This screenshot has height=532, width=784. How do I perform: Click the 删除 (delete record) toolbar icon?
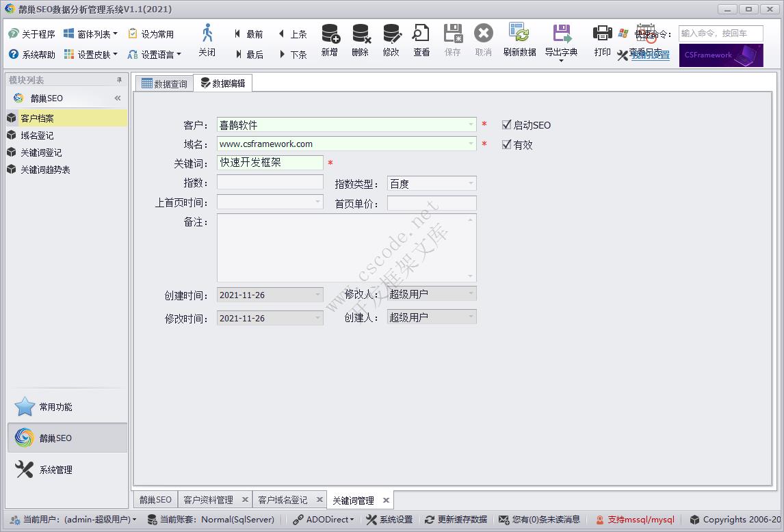coord(361,34)
